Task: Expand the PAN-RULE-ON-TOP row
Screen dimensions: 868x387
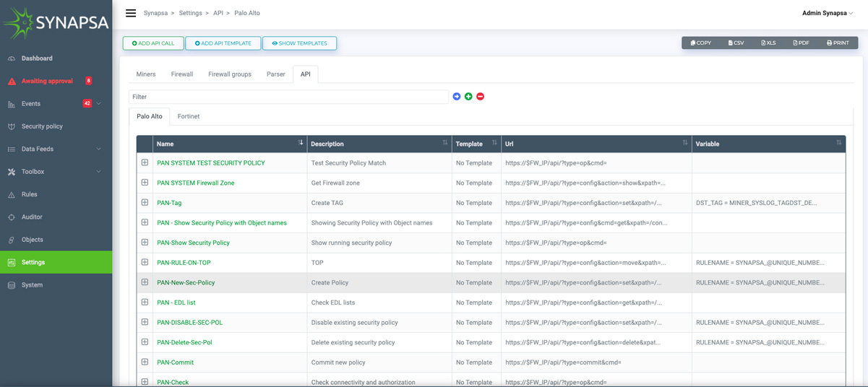Action: coord(145,263)
